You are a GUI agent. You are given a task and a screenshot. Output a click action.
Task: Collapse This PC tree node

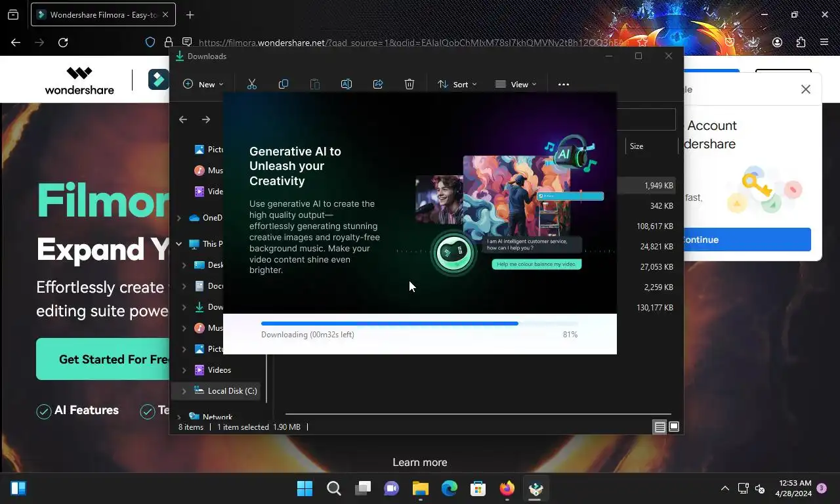coord(178,244)
